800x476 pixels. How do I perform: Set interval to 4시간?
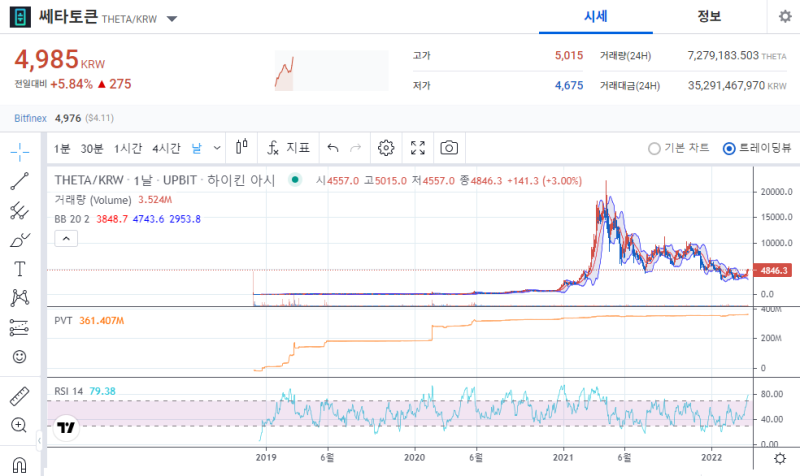pyautogui.click(x=166, y=148)
